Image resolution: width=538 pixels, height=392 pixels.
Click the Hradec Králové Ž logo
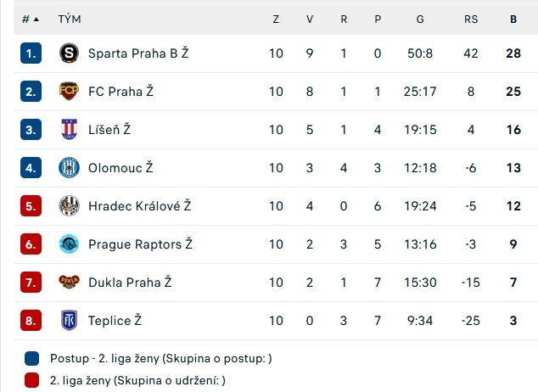69,206
